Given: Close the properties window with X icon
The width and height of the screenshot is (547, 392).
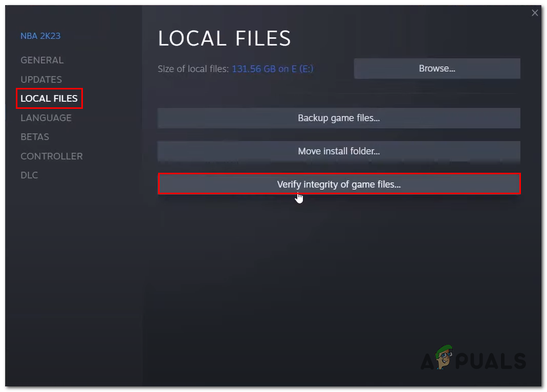Looking at the screenshot, I should pos(534,13).
